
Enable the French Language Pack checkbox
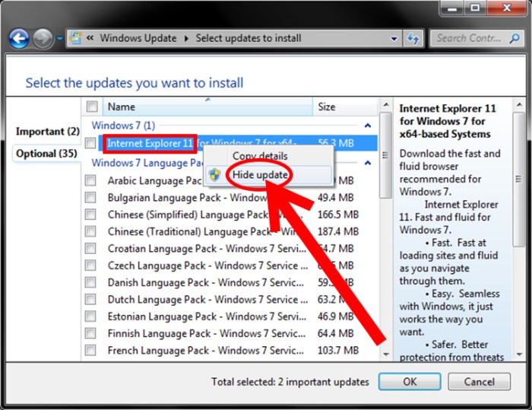[90, 351]
